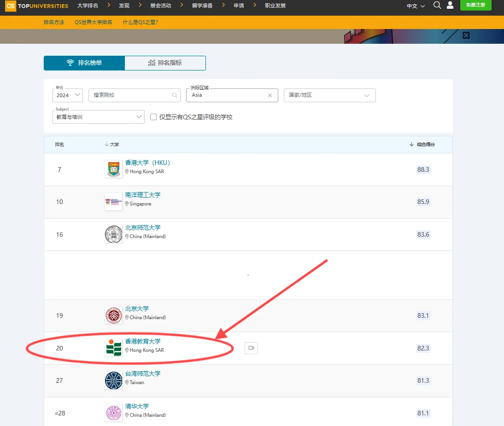Screen dimensions: 504x426
Task: Open 香港教育大学 link
Action: point(143,341)
